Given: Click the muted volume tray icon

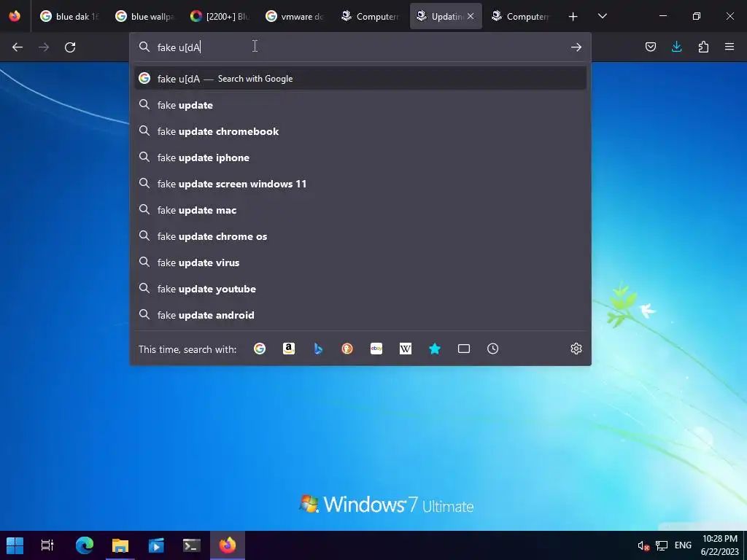Looking at the screenshot, I should (x=643, y=545).
